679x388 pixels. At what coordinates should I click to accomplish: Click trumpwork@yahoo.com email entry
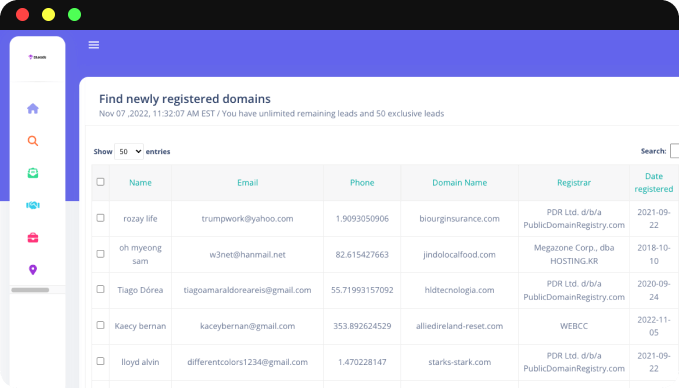point(247,219)
